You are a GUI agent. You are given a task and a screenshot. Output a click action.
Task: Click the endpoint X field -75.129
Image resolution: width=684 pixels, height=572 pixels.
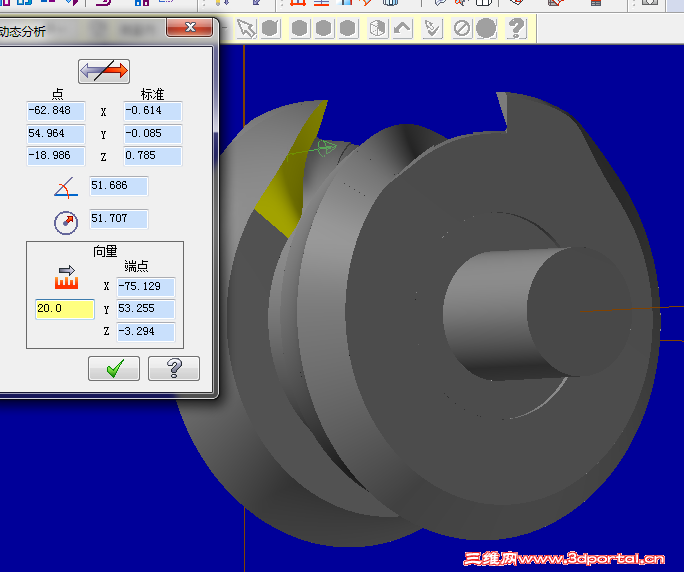click(146, 287)
